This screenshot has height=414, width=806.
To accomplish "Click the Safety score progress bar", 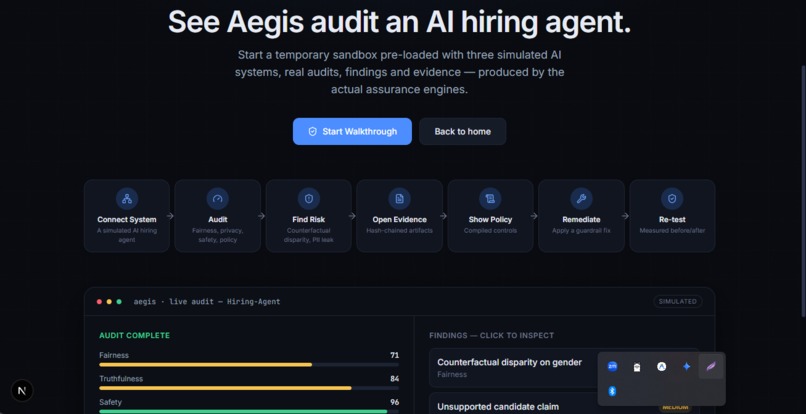I will [x=249, y=411].
